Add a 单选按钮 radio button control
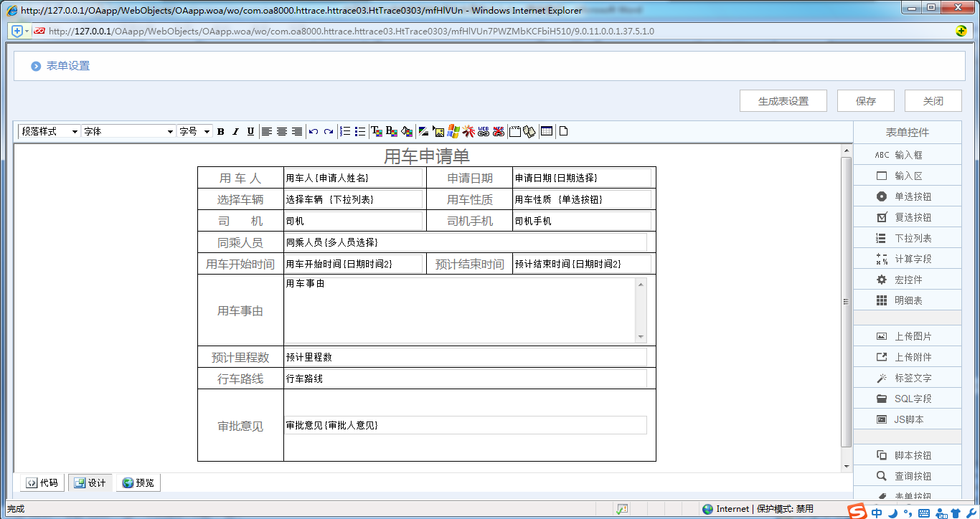Image resolution: width=980 pixels, height=519 pixels. coord(907,196)
